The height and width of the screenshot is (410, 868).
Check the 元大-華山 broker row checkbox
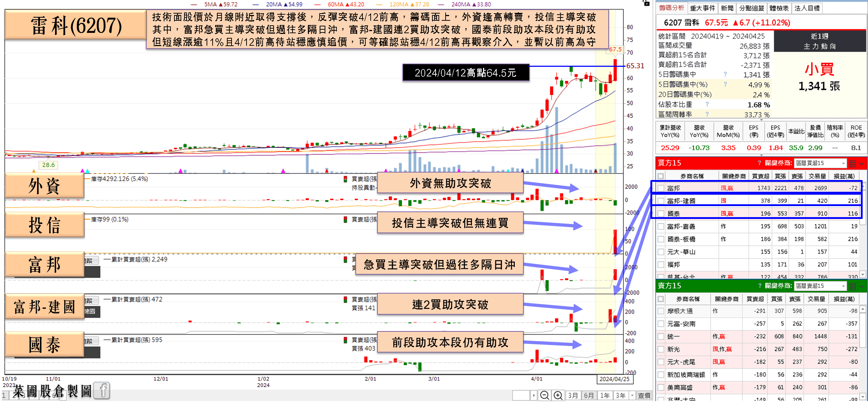(661, 252)
